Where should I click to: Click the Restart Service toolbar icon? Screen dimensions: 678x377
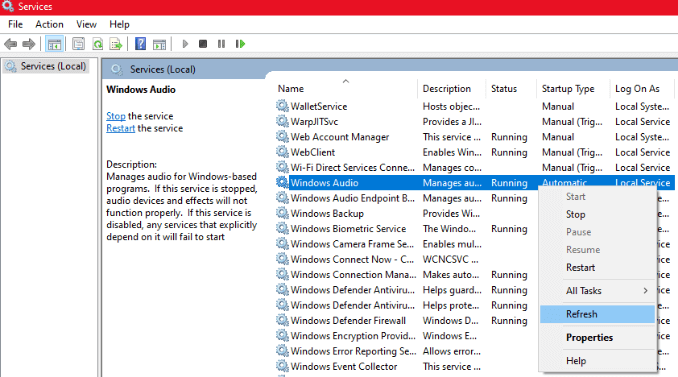(240, 44)
